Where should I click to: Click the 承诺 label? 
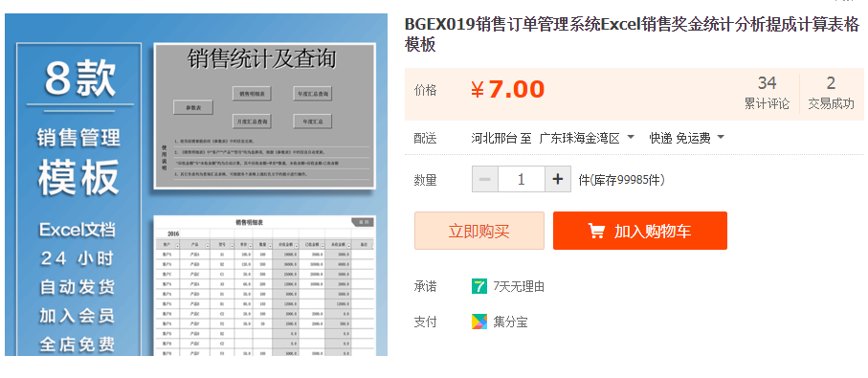(425, 287)
